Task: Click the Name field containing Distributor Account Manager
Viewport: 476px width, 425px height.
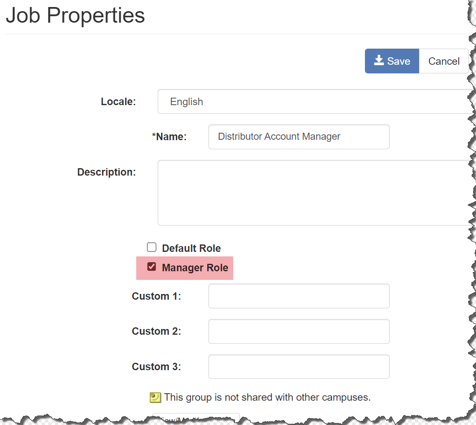Action: [299, 137]
